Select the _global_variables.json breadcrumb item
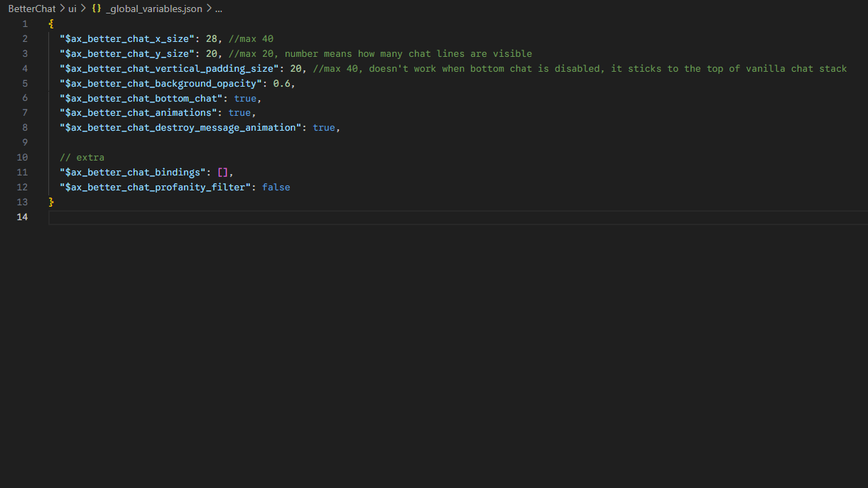The height and width of the screenshot is (488, 868). coord(153,9)
